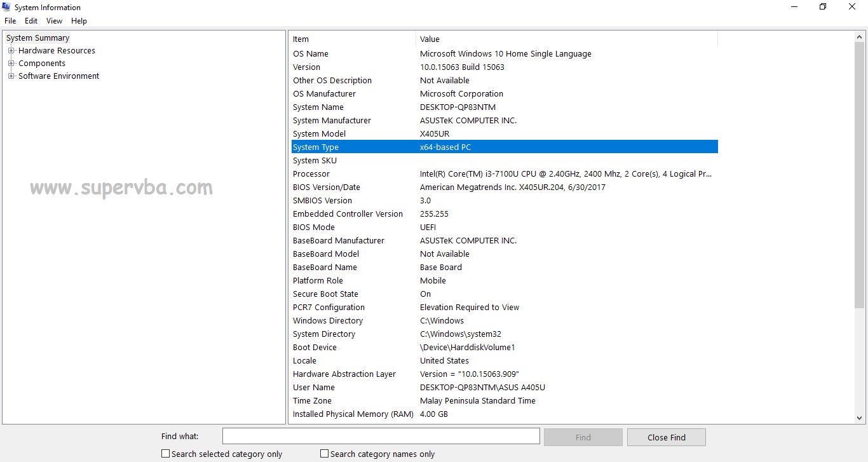868x462 pixels.
Task: Select the Installed Physical Memory (RAM) row
Action: pyautogui.click(x=505, y=414)
